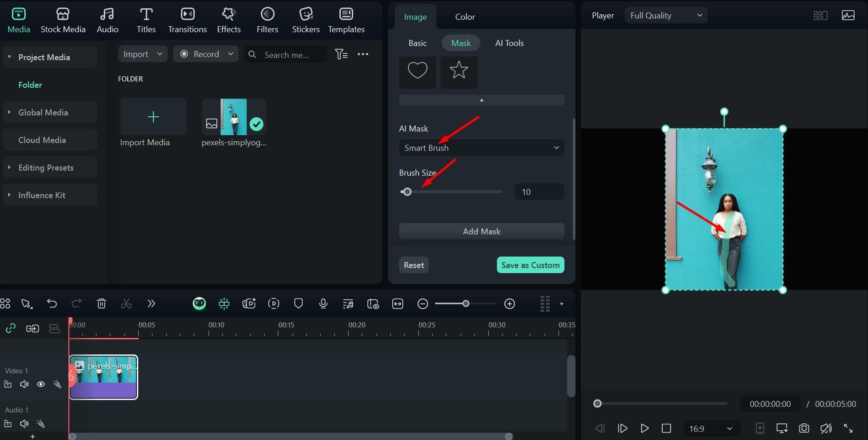The width and height of the screenshot is (868, 440).
Task: Click the timeline zoom slider handle
Action: click(466, 303)
